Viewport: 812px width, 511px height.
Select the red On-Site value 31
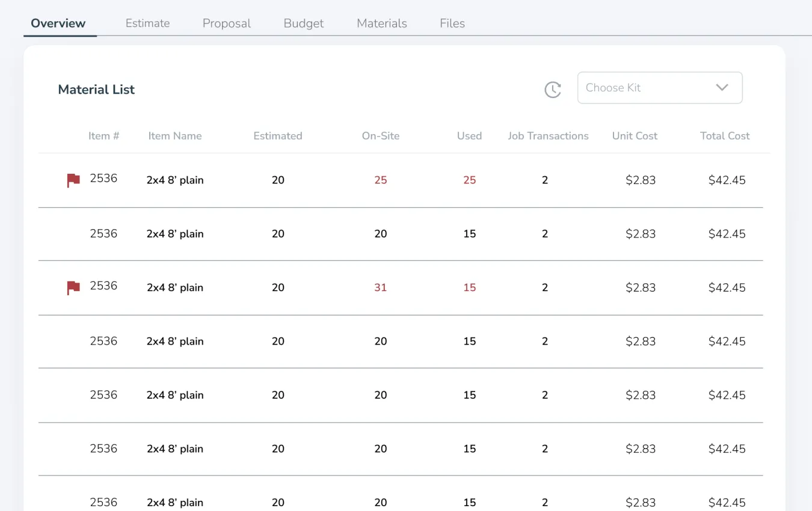[381, 287]
